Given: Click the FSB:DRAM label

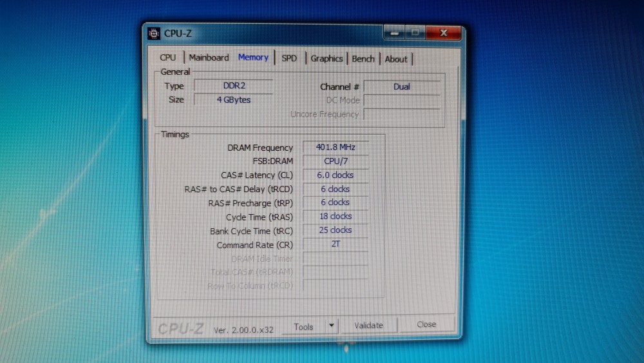Looking at the screenshot, I should point(272,161).
